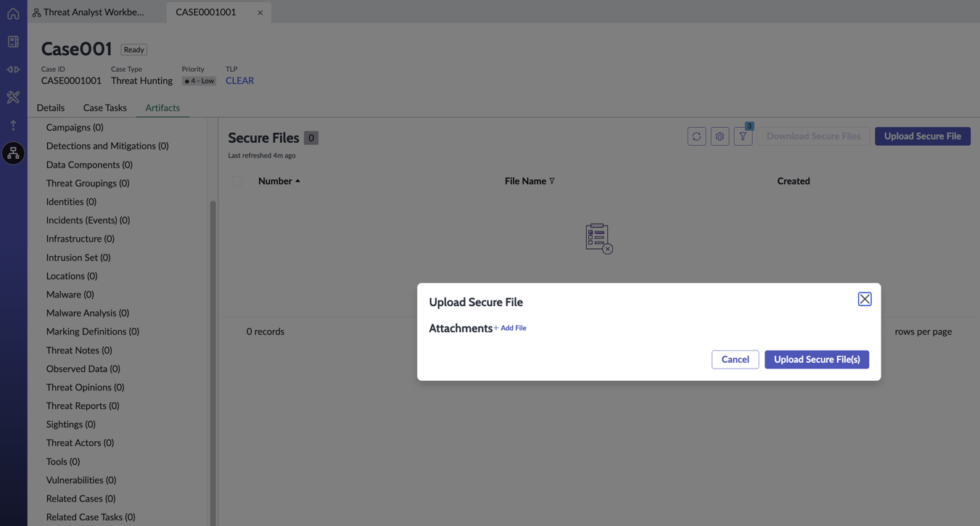Close the Upload Secure File dialog
Image resolution: width=980 pixels, height=526 pixels.
click(x=865, y=299)
